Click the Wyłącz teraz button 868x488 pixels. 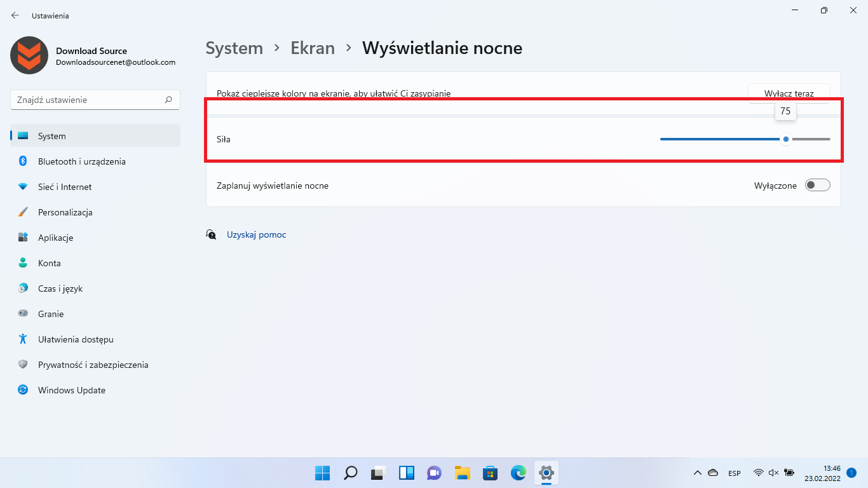point(789,93)
